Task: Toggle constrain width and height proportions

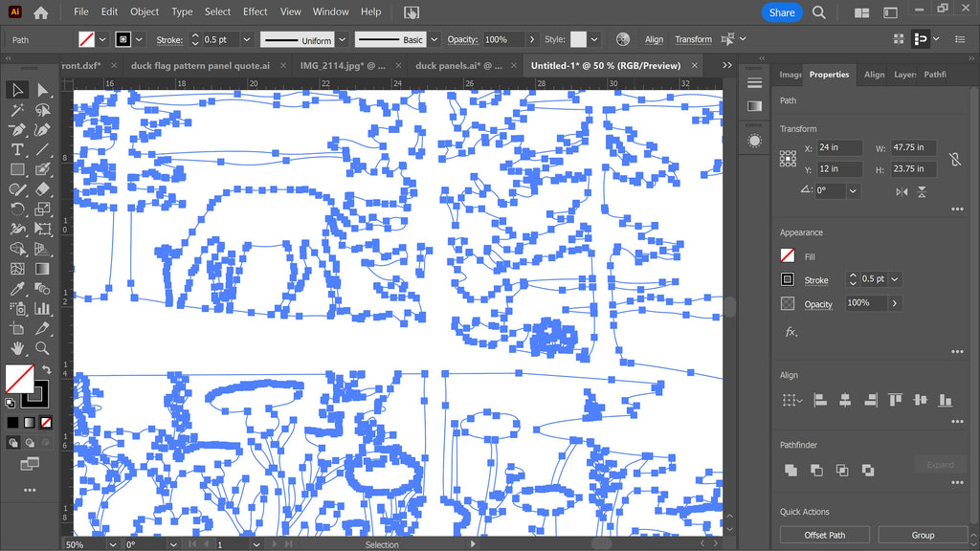Action: point(954,159)
